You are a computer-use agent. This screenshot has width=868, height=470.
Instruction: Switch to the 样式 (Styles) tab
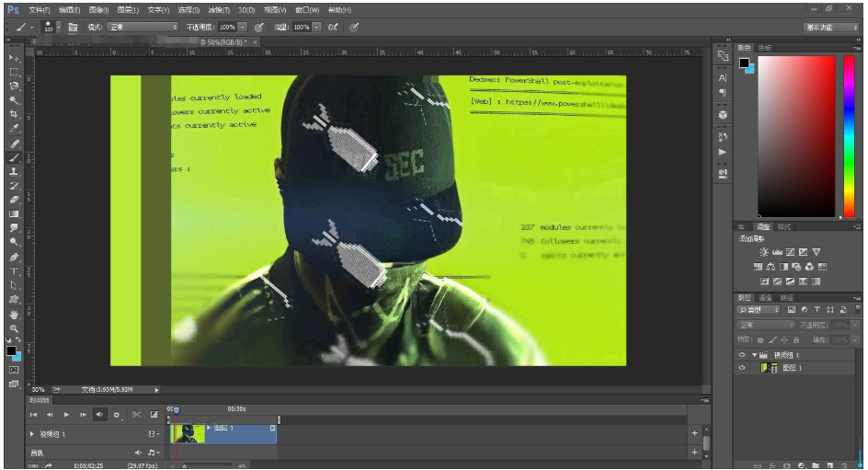click(784, 226)
